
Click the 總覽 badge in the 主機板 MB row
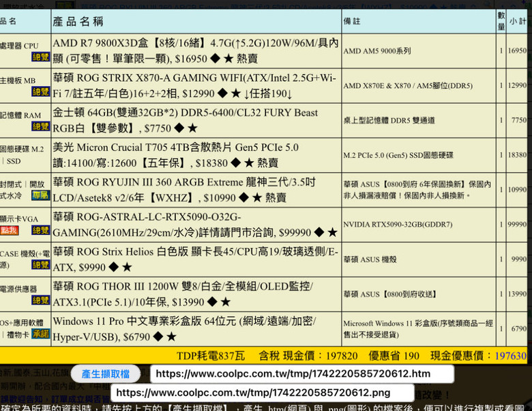[x=41, y=91]
